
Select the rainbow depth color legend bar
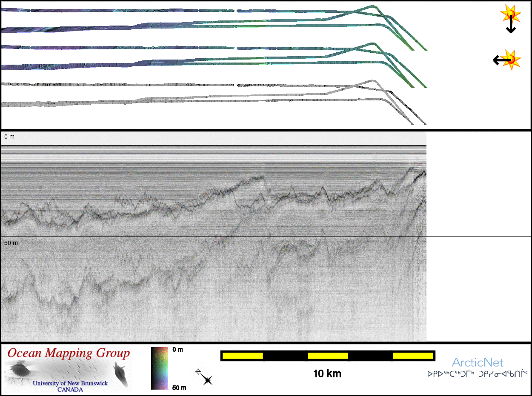tap(160, 368)
